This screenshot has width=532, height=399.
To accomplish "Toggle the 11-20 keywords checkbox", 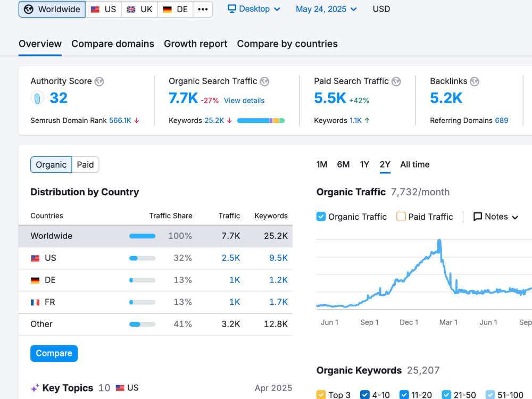I will 404,395.
